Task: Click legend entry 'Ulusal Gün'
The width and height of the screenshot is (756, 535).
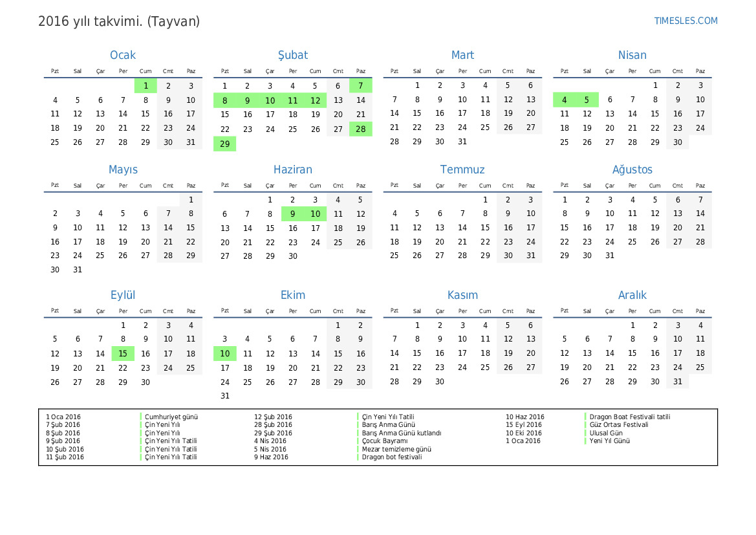Action: (606, 433)
